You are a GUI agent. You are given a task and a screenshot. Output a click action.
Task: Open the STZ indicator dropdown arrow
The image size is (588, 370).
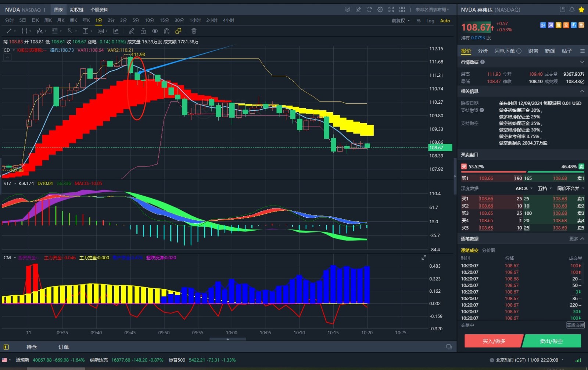pos(15,183)
